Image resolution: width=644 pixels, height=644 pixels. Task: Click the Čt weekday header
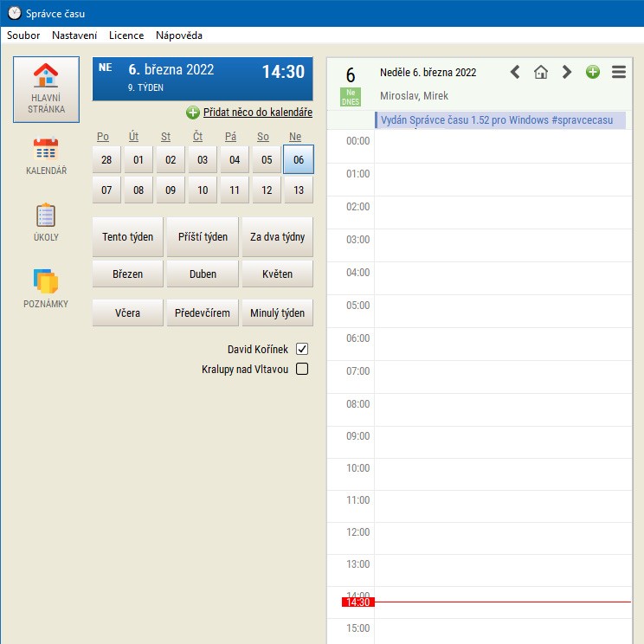197,137
